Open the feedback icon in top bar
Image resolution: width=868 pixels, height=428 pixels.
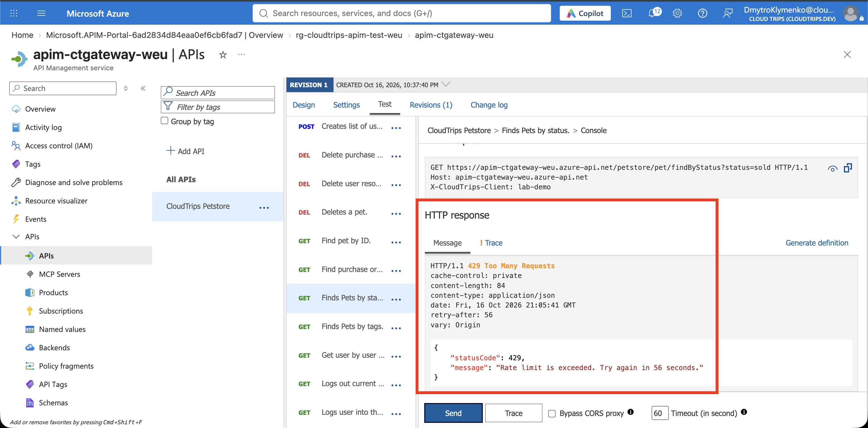(727, 13)
